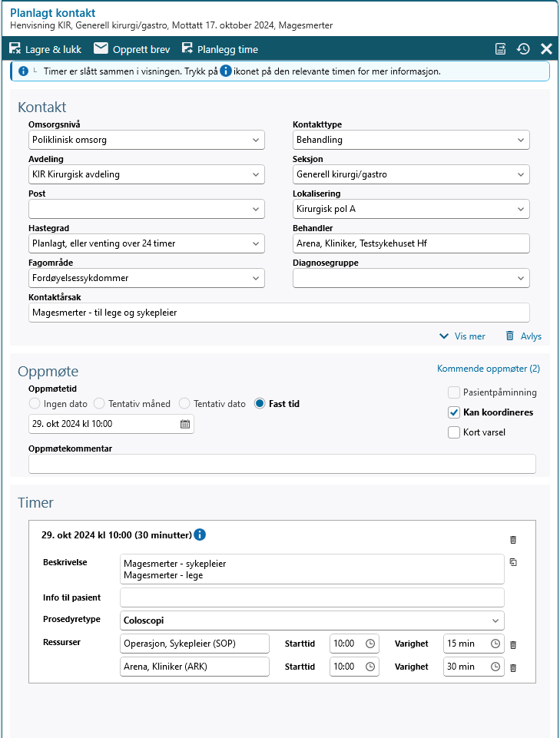This screenshot has width=560, height=738.
Task: Open Kommende oppmøter (2) link
Action: (x=489, y=369)
